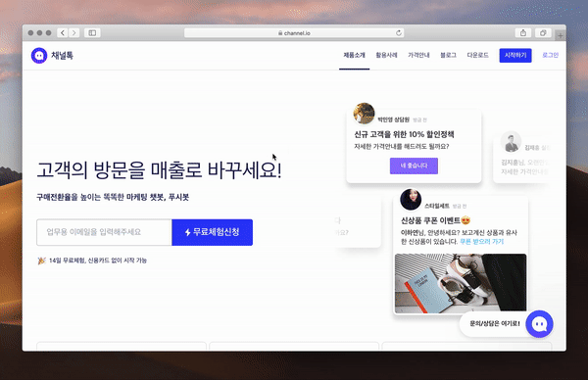The height and width of the screenshot is (380, 588).
Task: Click the 로그인 link
Action: (x=550, y=55)
